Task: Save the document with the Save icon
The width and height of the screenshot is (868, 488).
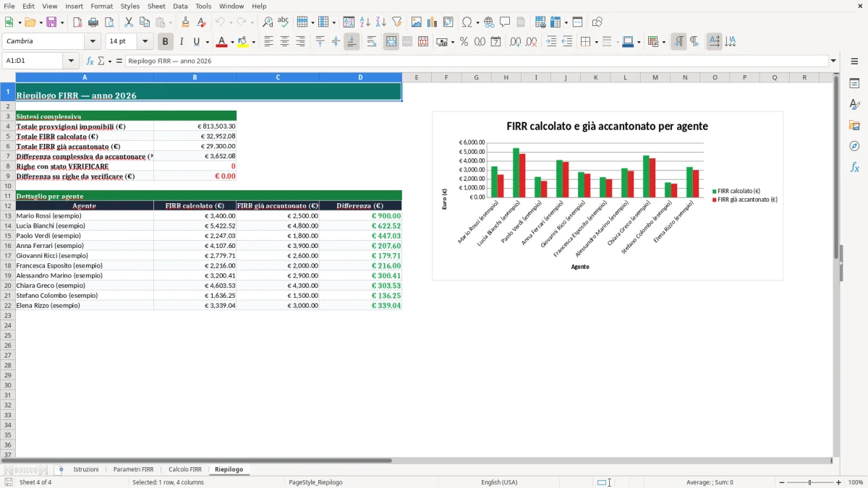Action: tap(51, 22)
